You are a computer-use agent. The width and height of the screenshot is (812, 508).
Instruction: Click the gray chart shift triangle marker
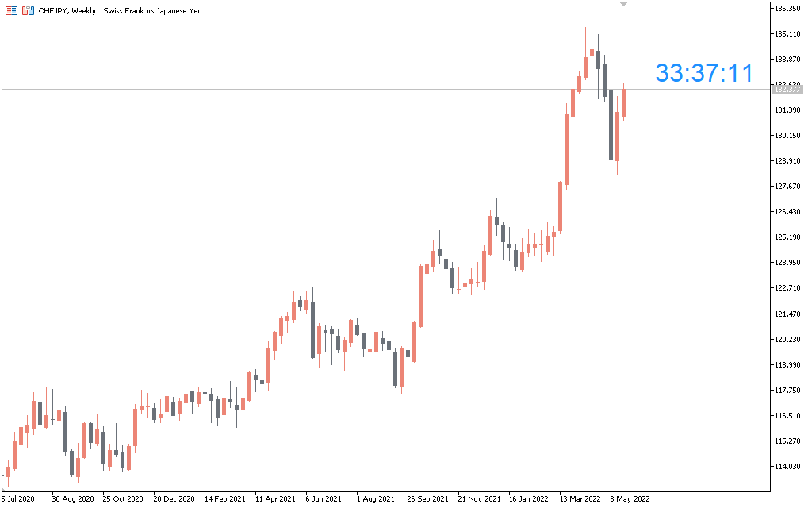coord(624,5)
